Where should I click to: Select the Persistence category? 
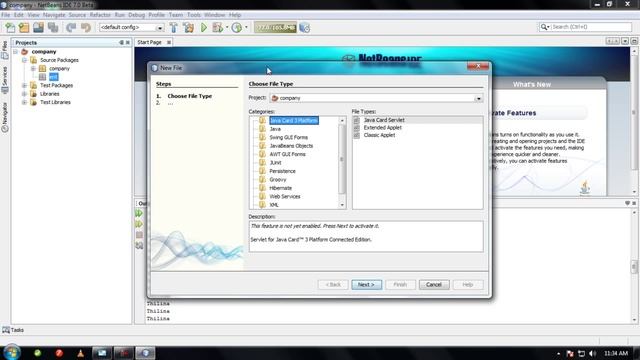tap(282, 171)
